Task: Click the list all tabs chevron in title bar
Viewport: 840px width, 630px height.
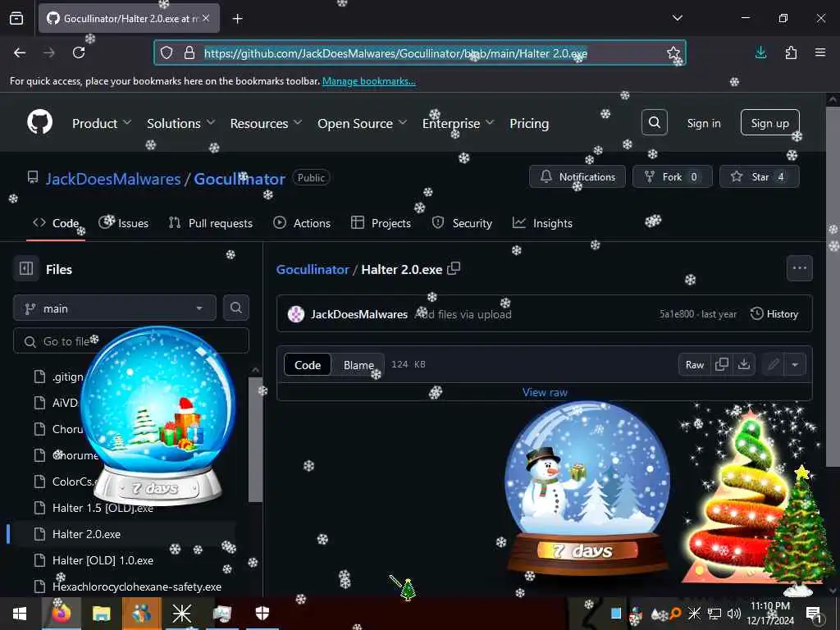Action: coord(677,18)
